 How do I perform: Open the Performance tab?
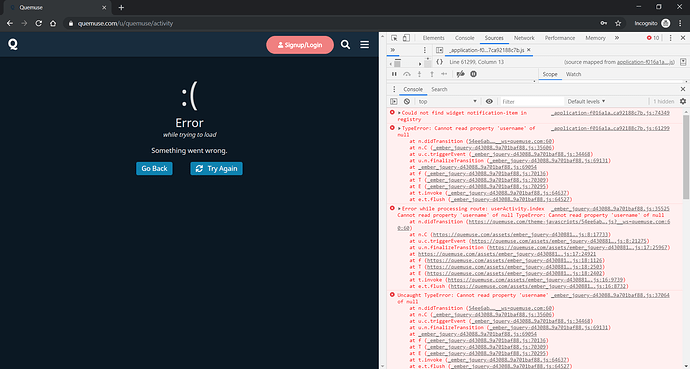(x=560, y=38)
